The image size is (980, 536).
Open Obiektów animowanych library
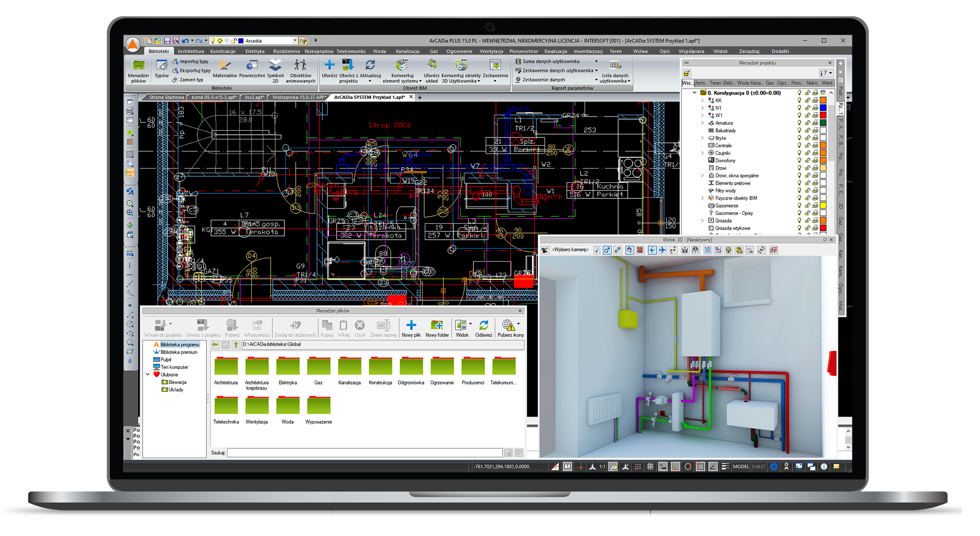tap(301, 71)
